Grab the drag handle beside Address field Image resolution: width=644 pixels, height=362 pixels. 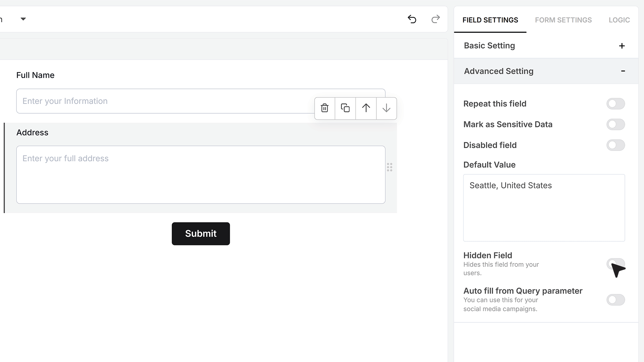[389, 167]
